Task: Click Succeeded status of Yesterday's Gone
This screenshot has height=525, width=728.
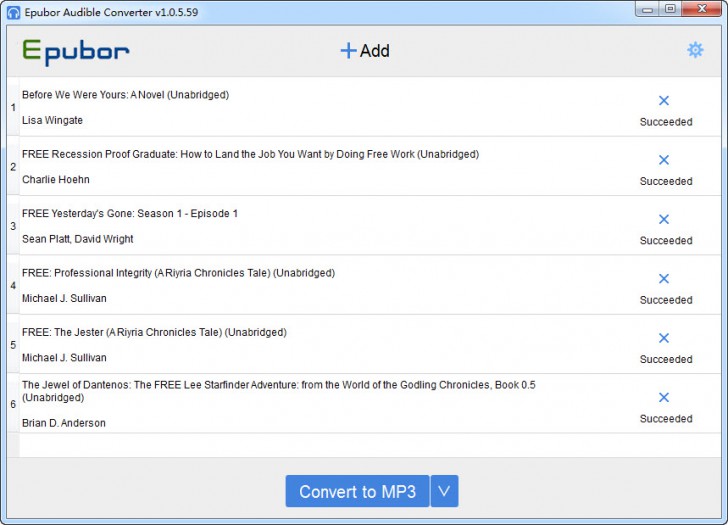Action: click(x=666, y=241)
